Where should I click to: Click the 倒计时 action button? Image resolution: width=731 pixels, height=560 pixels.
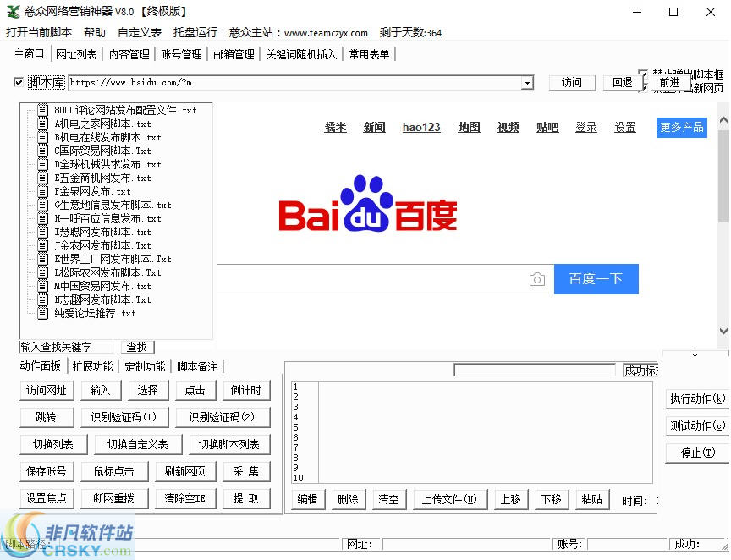tap(246, 390)
